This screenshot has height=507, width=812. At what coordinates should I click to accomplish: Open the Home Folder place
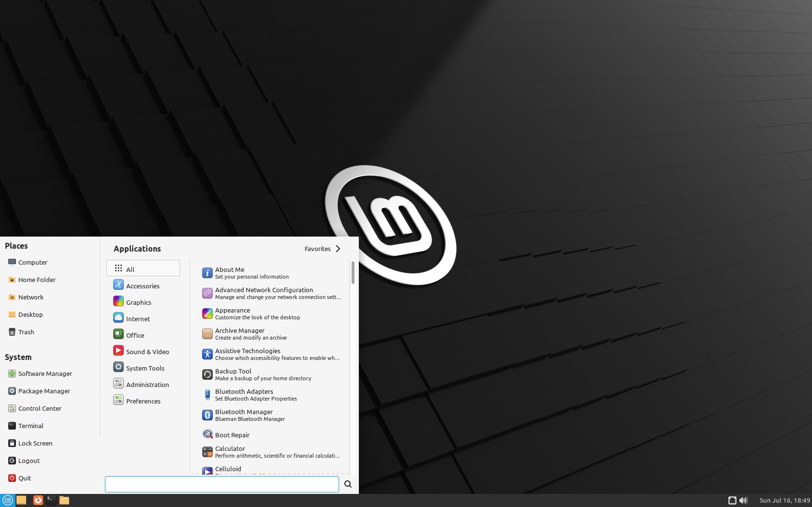point(32,280)
